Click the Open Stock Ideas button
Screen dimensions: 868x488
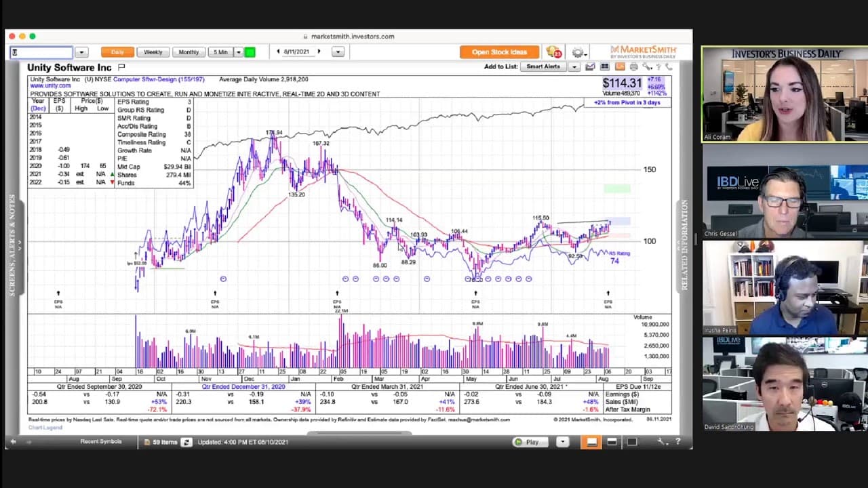point(500,52)
